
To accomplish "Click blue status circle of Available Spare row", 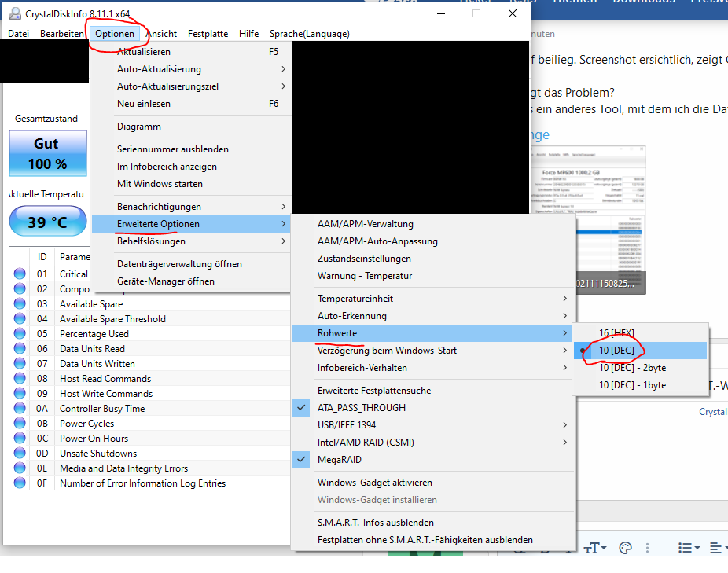I will 20,303.
